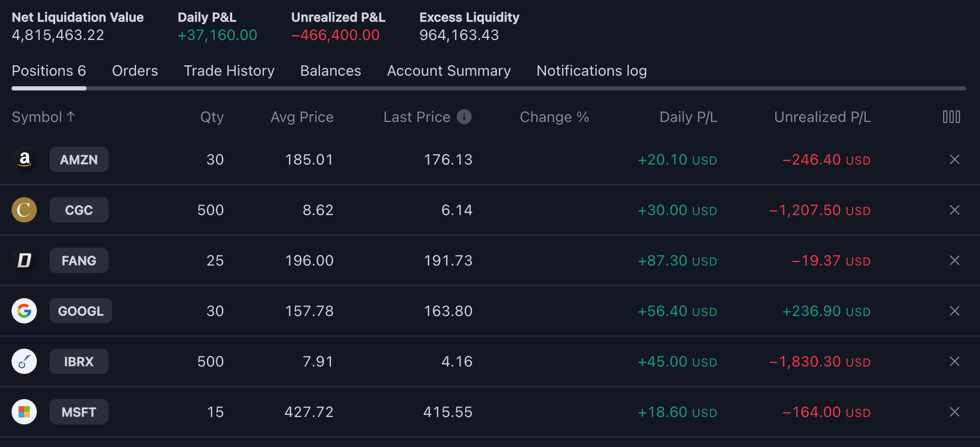Click the Unrealized P/L column header

(x=822, y=117)
